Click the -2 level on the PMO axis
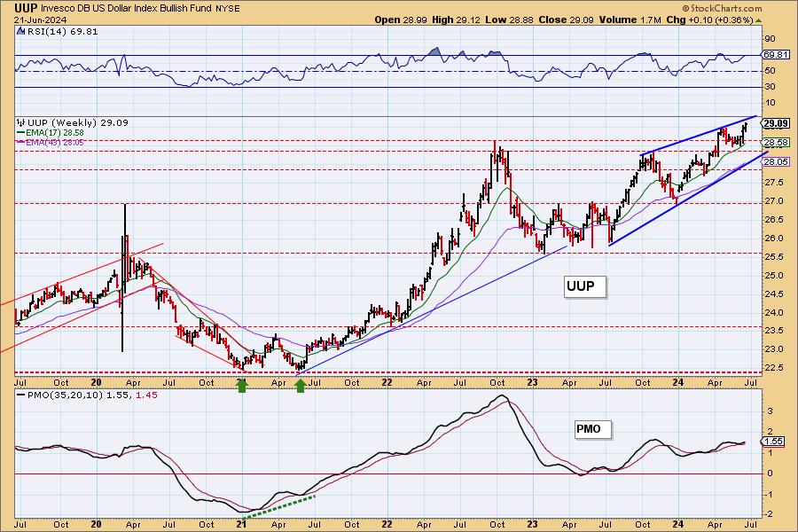The width and height of the screenshot is (798, 532). [x=770, y=514]
